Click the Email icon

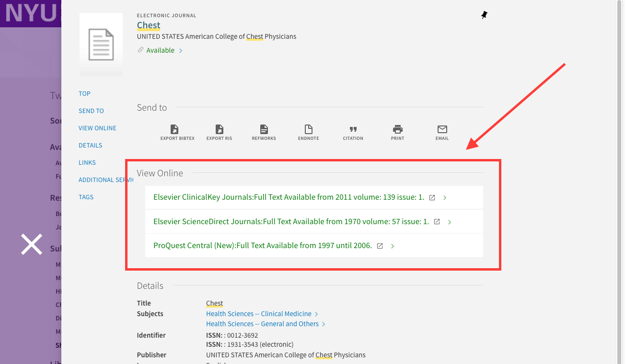pos(442,129)
